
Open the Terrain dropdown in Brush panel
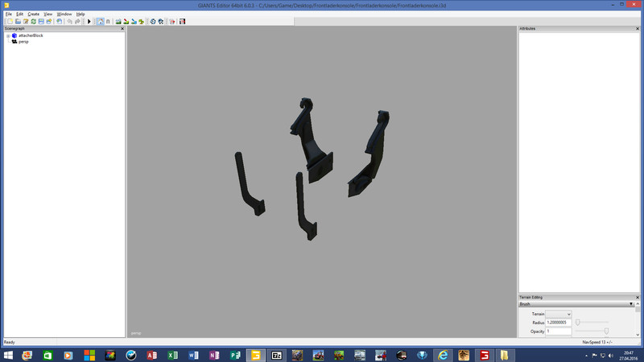[559, 314]
